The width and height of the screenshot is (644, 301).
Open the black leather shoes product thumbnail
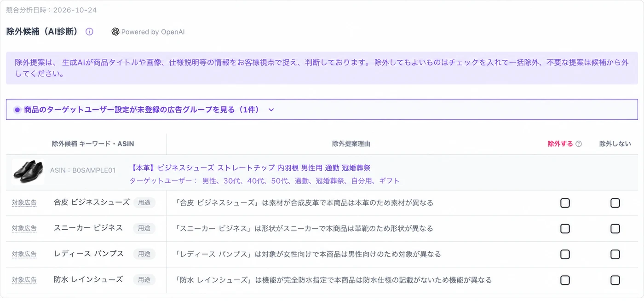28,172
